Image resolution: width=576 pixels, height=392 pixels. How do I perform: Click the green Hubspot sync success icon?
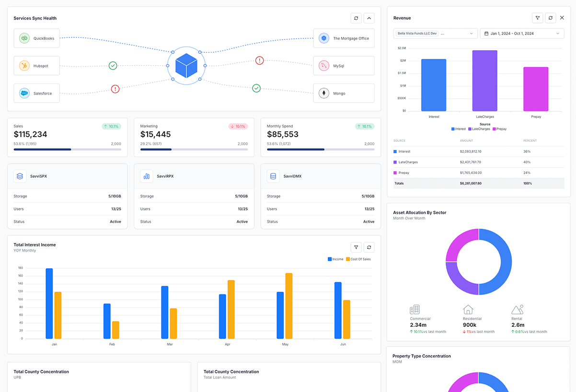[113, 66]
